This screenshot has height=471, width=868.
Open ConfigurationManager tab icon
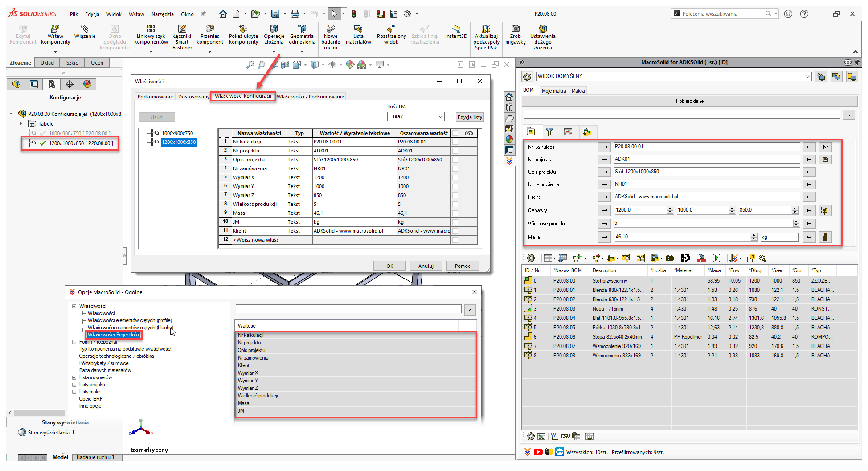coord(52,84)
